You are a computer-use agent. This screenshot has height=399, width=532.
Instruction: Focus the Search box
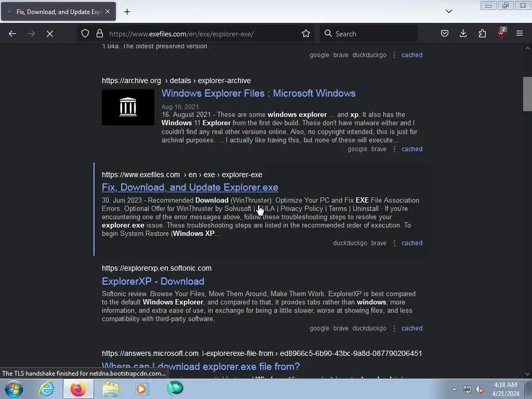click(368, 34)
